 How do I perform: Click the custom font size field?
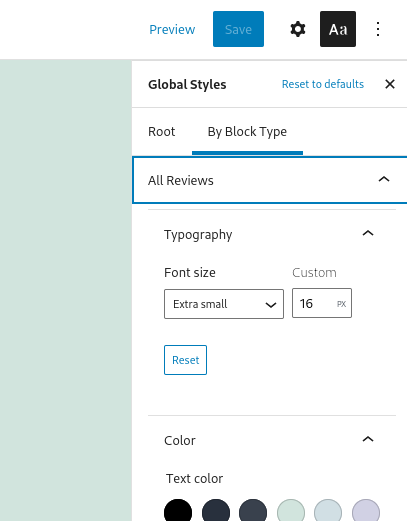click(x=322, y=303)
